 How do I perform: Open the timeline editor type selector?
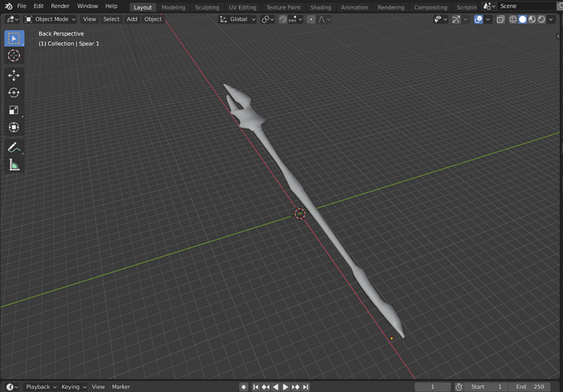pyautogui.click(x=12, y=386)
